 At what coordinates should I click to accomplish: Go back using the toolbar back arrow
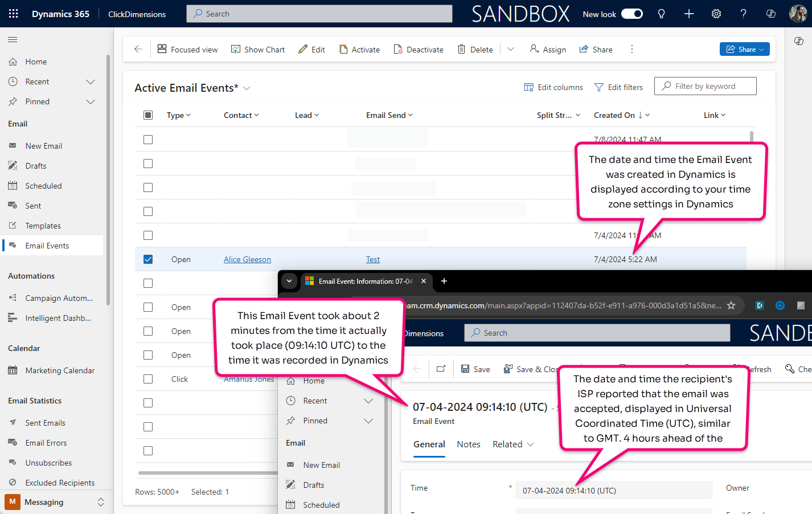tap(138, 50)
